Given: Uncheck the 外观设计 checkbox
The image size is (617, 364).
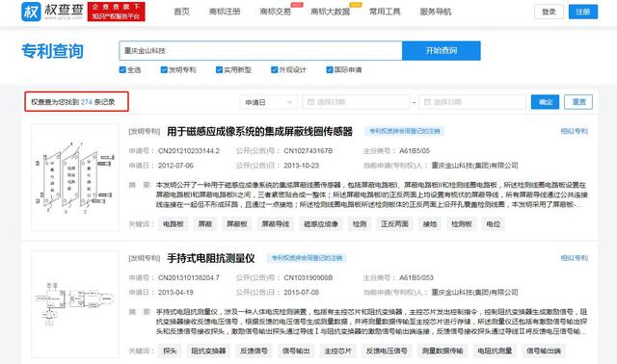Looking at the screenshot, I should tap(274, 69).
